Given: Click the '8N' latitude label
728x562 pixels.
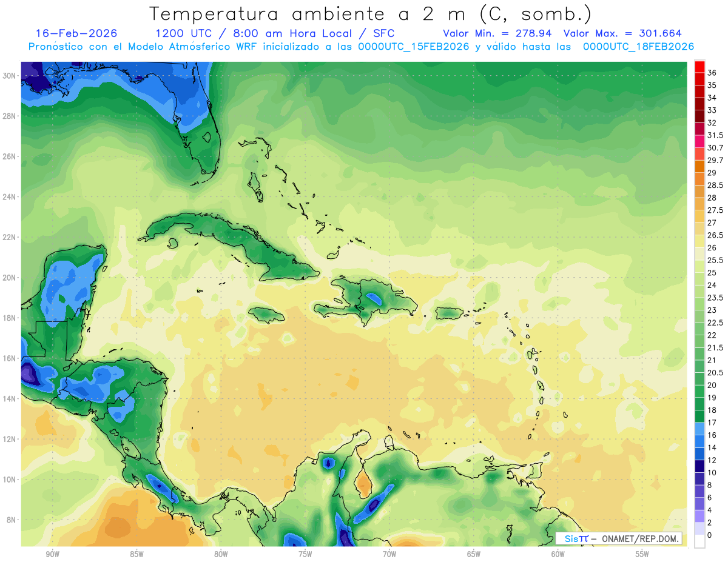Looking at the screenshot, I should [12, 520].
